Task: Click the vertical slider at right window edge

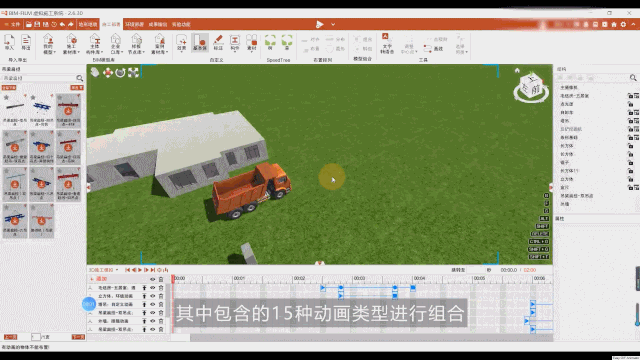Action: pos(637,314)
